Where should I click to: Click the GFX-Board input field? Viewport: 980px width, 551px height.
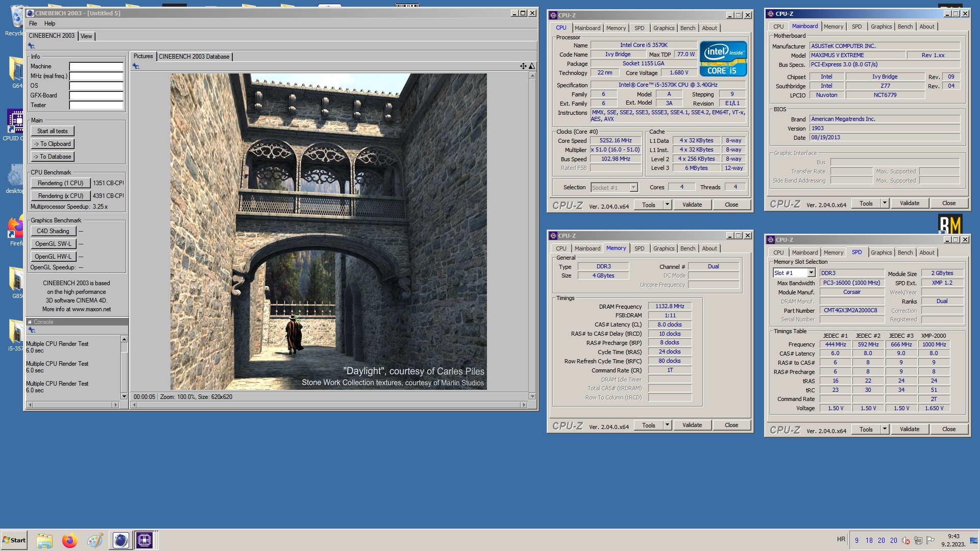click(x=96, y=95)
